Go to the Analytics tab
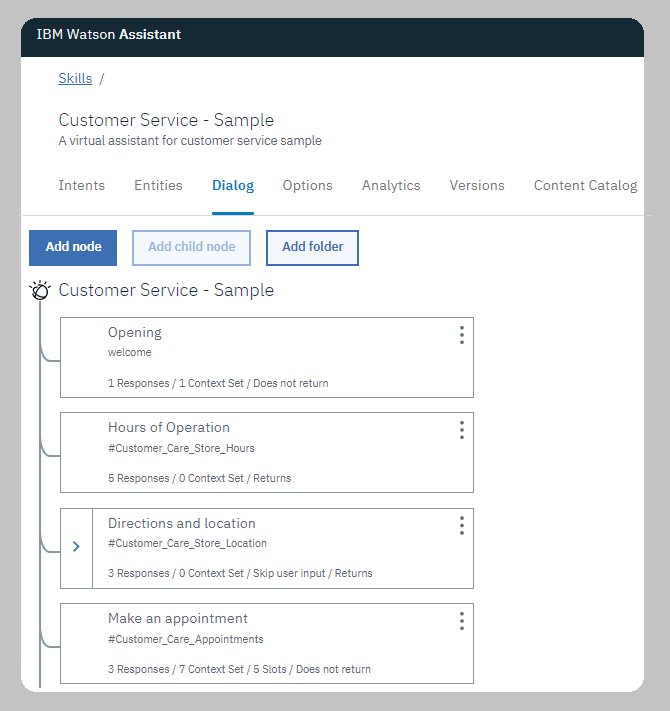 391,185
